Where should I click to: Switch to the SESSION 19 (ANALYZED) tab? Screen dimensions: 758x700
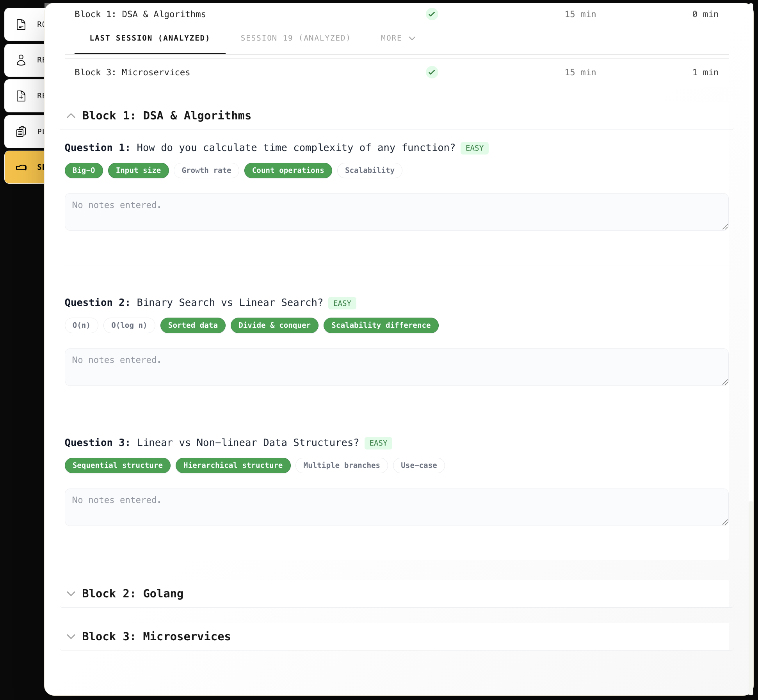click(x=295, y=38)
